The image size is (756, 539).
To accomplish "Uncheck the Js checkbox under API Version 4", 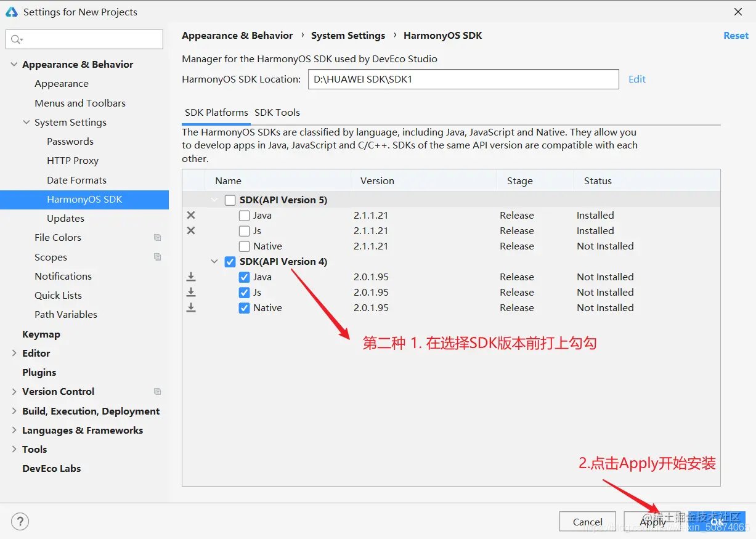I will tap(244, 292).
